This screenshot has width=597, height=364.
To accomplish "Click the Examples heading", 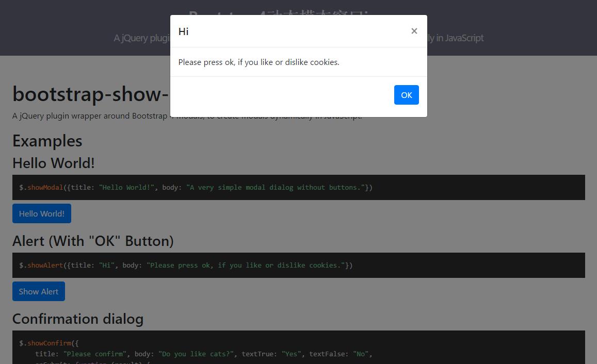I will coord(47,141).
